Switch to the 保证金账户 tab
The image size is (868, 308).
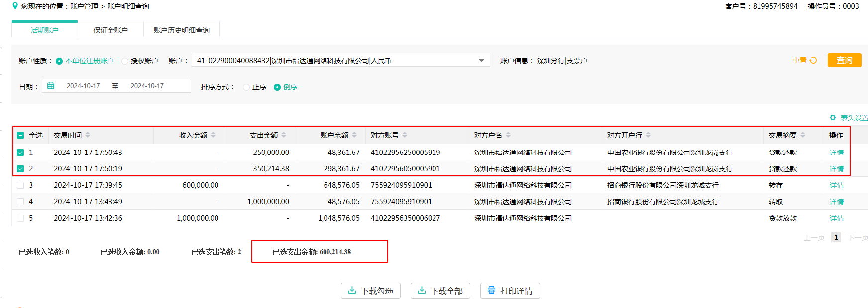coord(110,30)
